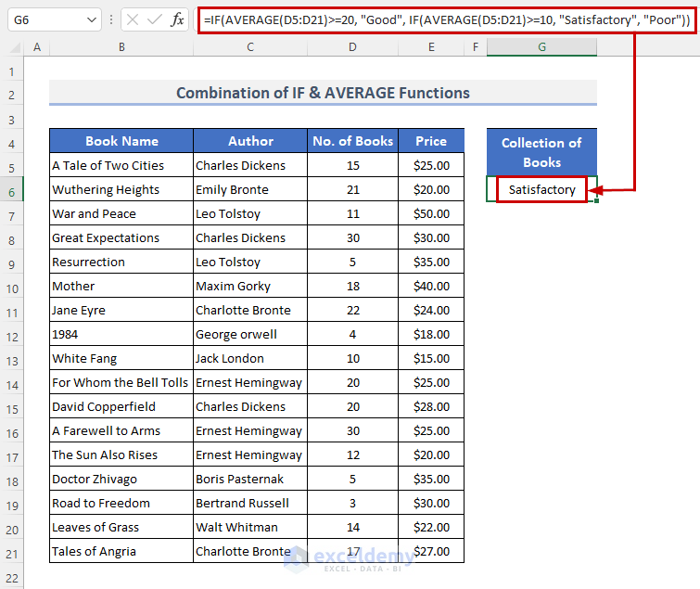Click the No. of Books header cell
700x589 pixels.
tap(352, 141)
